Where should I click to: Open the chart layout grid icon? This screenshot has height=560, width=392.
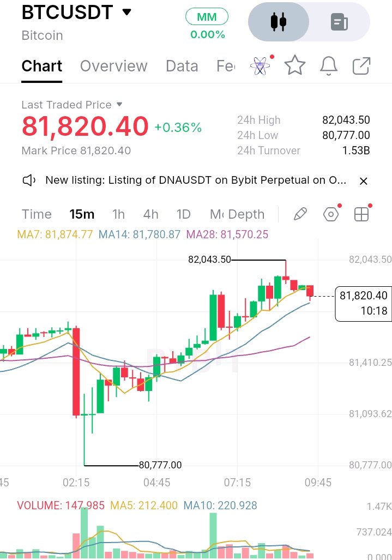pos(361,214)
